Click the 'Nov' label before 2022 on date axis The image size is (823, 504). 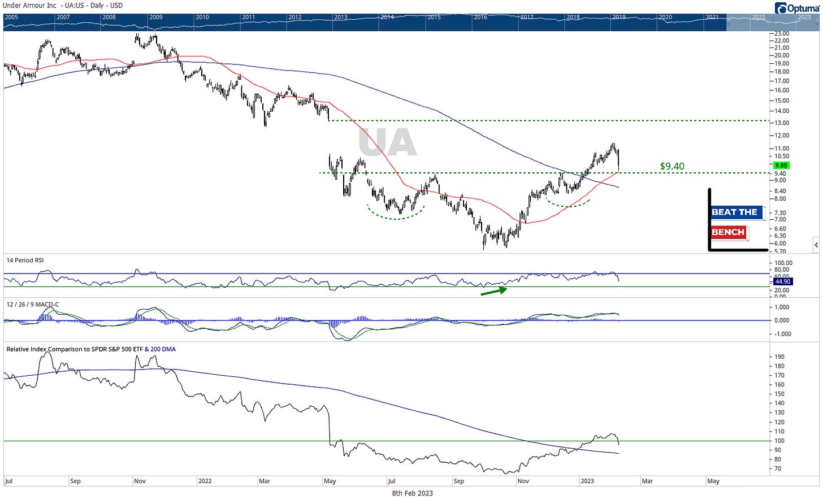(140, 481)
